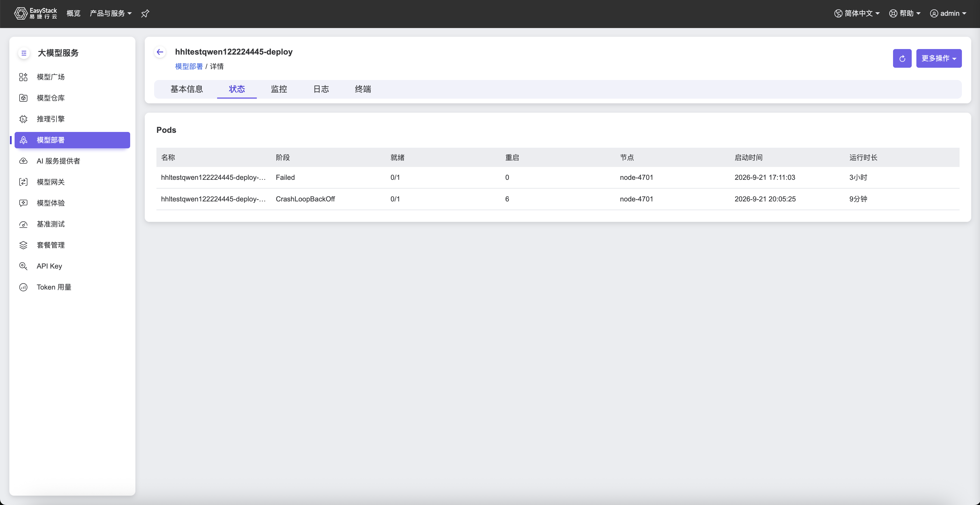Image resolution: width=980 pixels, height=505 pixels.
Task: Click the back arrow icon
Action: [160, 52]
